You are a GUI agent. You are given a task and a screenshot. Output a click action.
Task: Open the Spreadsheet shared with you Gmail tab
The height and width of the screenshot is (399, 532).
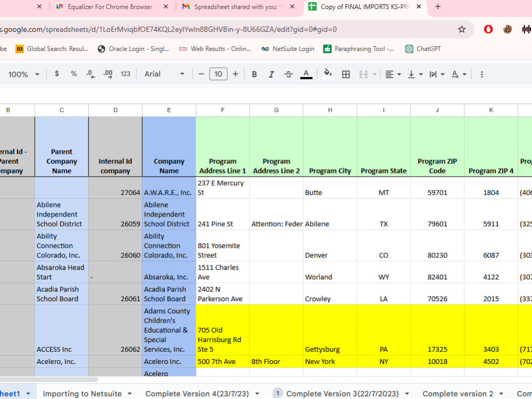(238, 7)
